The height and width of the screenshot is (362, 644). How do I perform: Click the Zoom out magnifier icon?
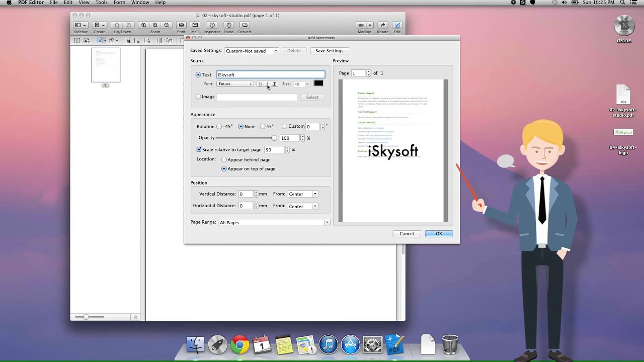coord(167,25)
